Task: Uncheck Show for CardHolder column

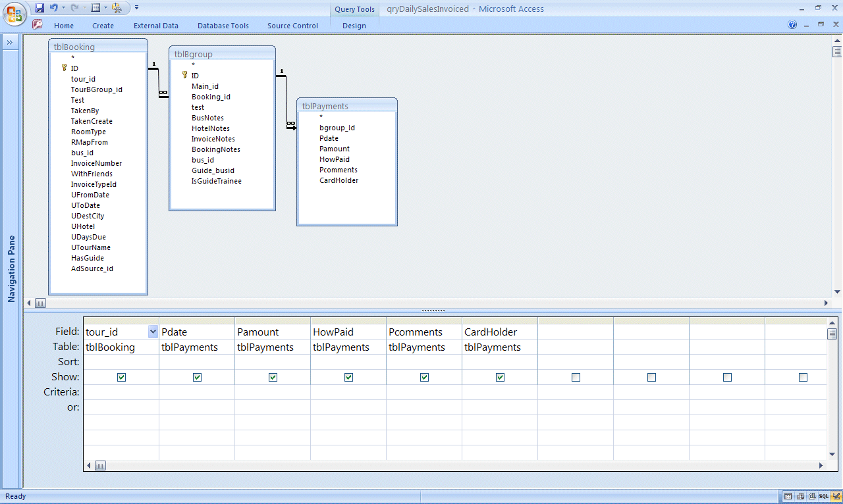Action: [500, 377]
